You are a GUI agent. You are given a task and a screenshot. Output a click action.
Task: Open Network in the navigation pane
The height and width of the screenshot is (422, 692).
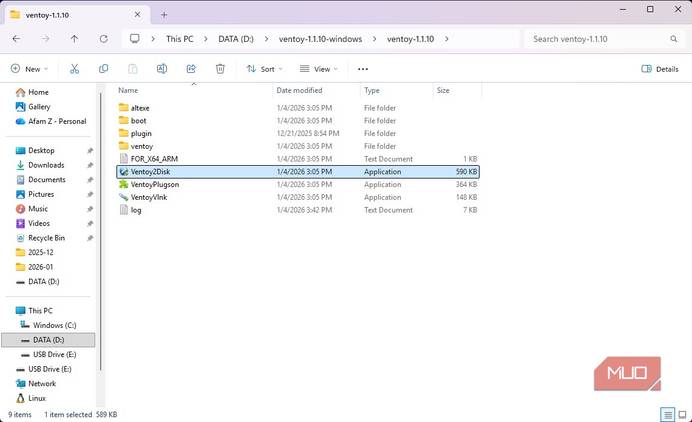tap(42, 384)
